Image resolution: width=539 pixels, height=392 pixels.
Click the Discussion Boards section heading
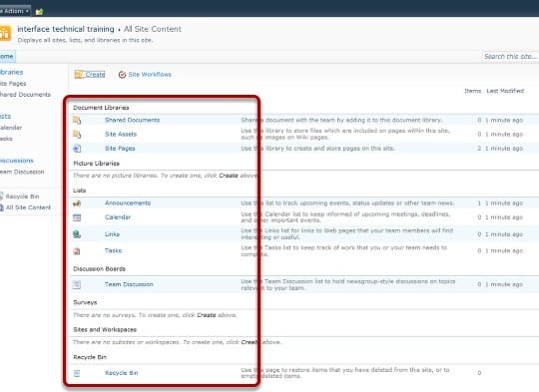click(x=100, y=268)
